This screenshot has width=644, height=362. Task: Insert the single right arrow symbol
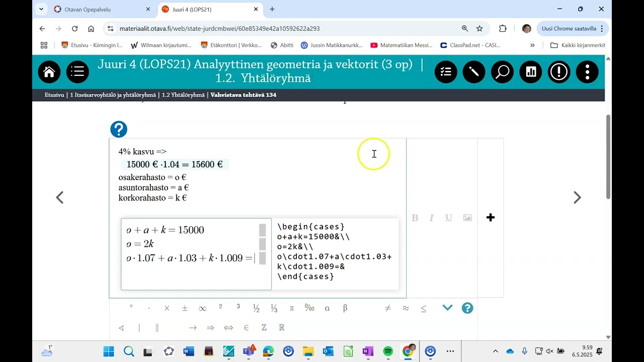click(x=193, y=328)
